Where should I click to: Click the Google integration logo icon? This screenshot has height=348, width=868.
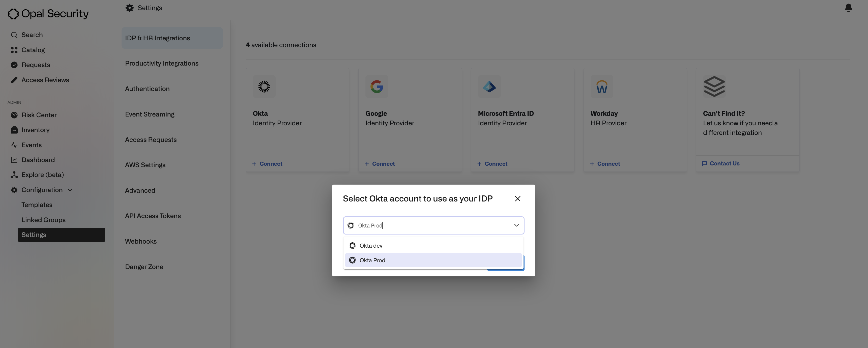[377, 86]
